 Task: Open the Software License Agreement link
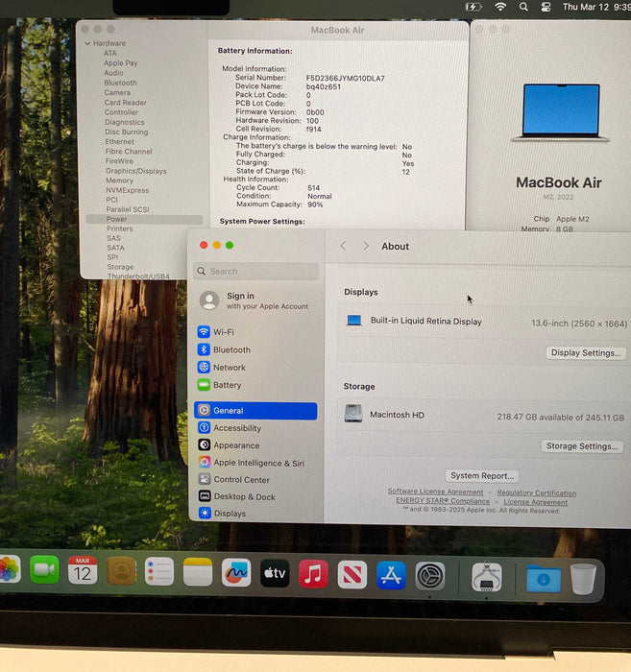[435, 492]
